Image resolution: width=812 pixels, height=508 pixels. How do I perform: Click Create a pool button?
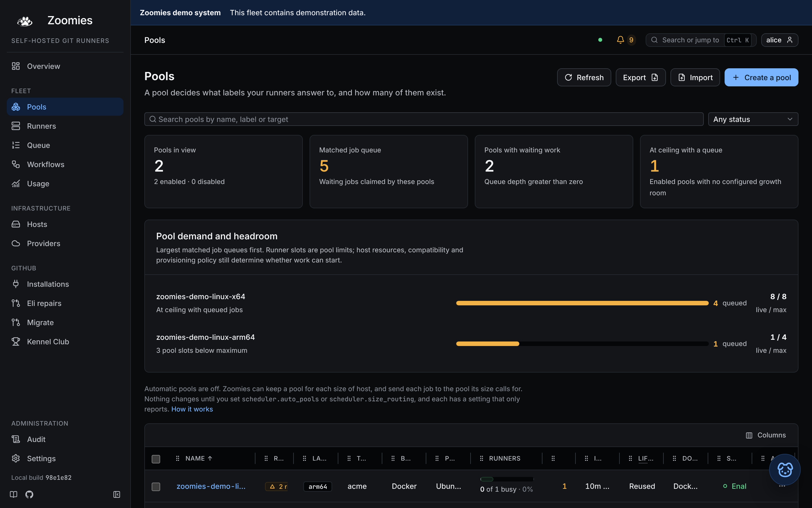(x=761, y=77)
